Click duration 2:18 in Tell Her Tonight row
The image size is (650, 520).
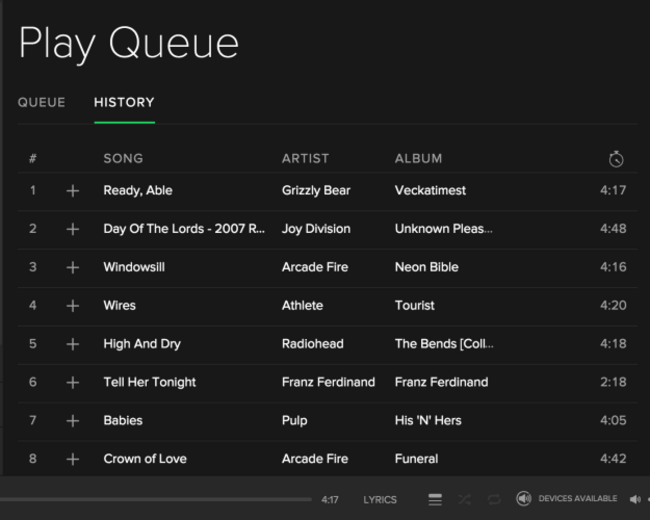(613, 382)
